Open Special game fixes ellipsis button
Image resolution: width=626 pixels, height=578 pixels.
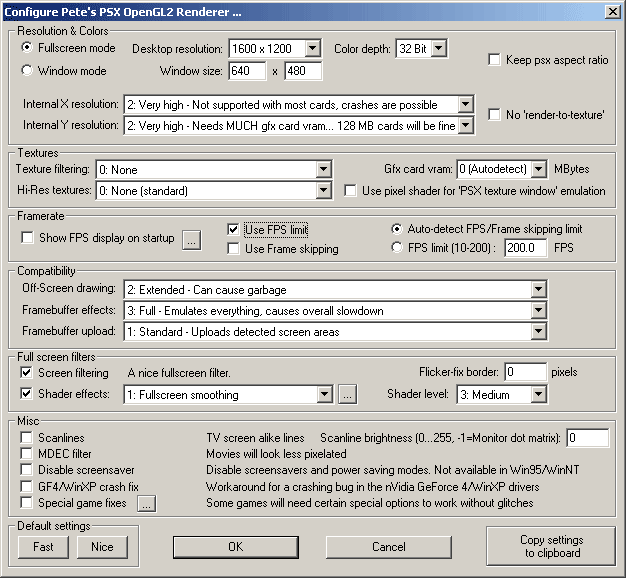147,503
